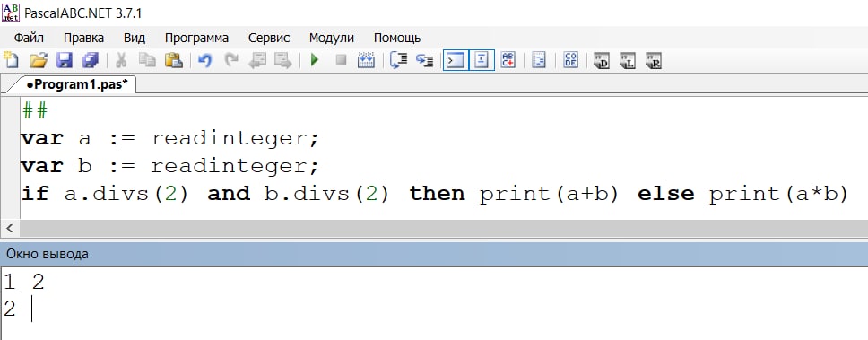Viewport: 868px width, 340px height.
Task: Click the 'then' keyword in the code
Action: pos(437,193)
